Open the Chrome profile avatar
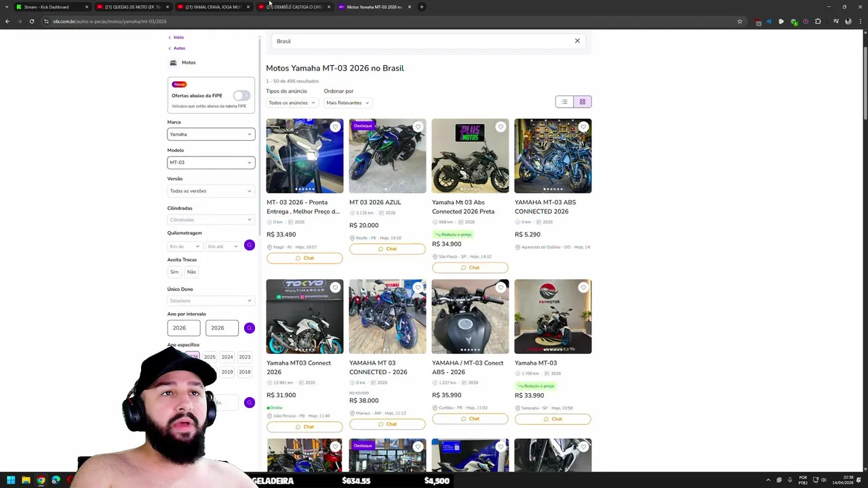868x488 pixels. [x=848, y=21]
